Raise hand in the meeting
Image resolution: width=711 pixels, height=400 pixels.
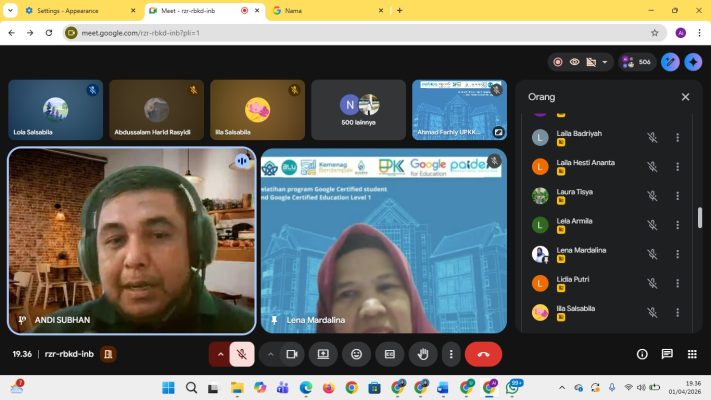click(423, 354)
